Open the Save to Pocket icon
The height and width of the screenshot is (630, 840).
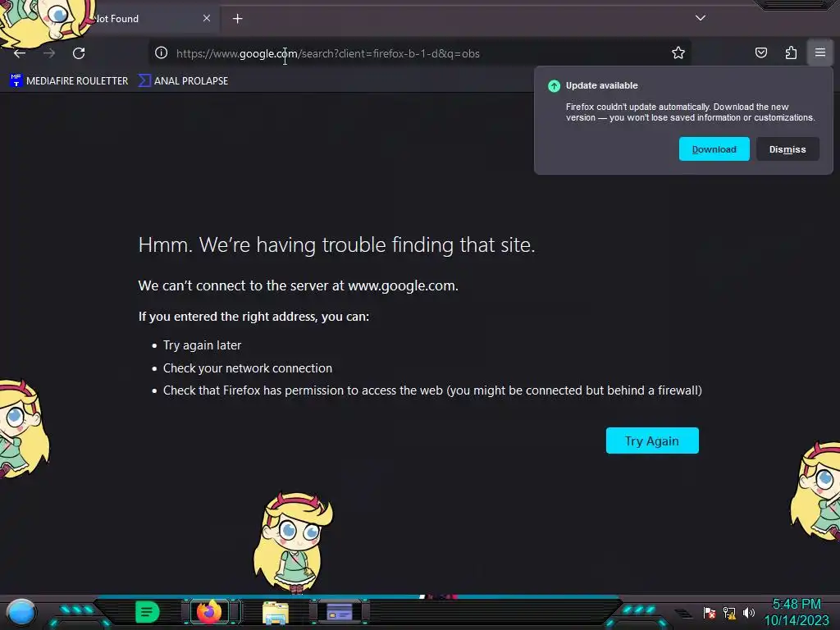click(x=761, y=52)
